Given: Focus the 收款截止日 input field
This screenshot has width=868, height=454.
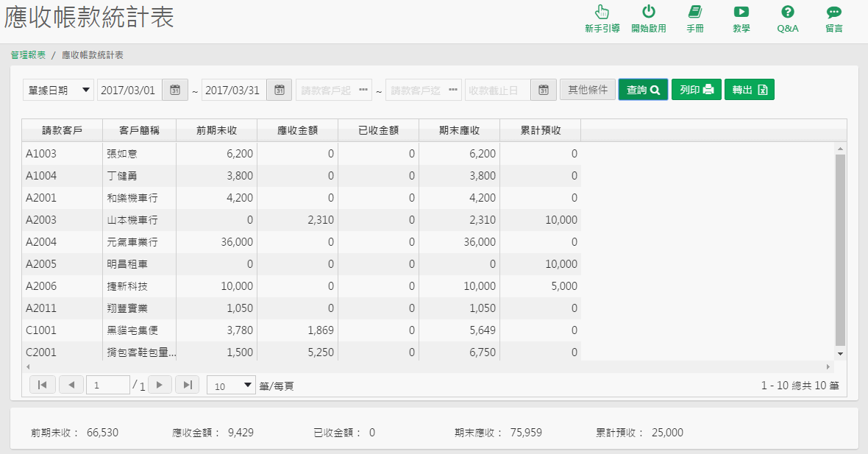Looking at the screenshot, I should coord(498,90).
